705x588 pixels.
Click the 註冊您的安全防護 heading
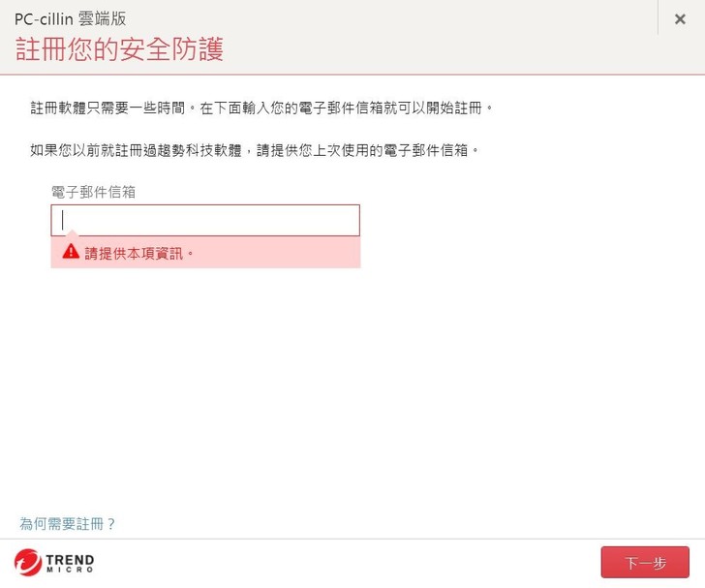click(x=119, y=49)
